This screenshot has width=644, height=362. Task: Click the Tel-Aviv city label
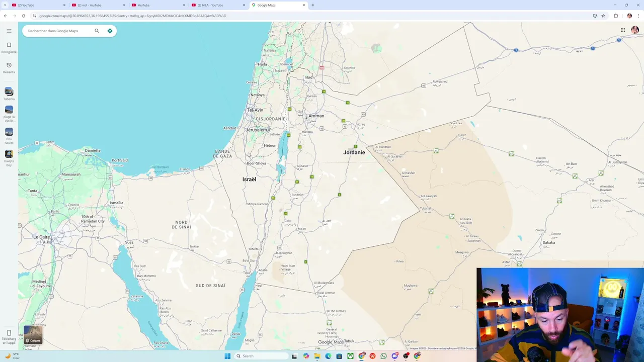point(255,110)
